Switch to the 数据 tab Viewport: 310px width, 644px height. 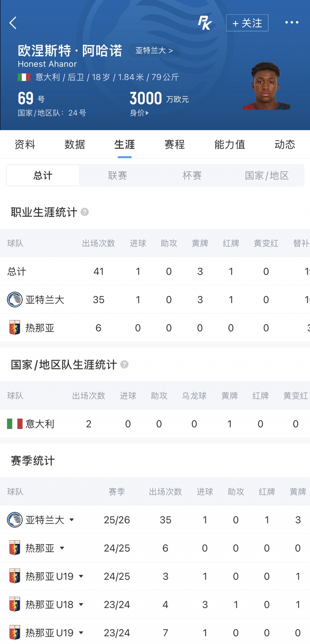click(x=75, y=144)
